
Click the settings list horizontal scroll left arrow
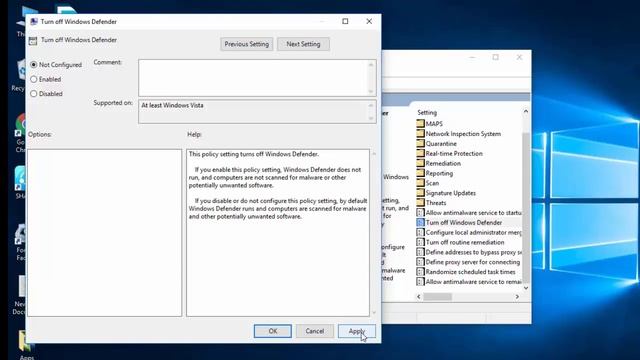(x=419, y=297)
